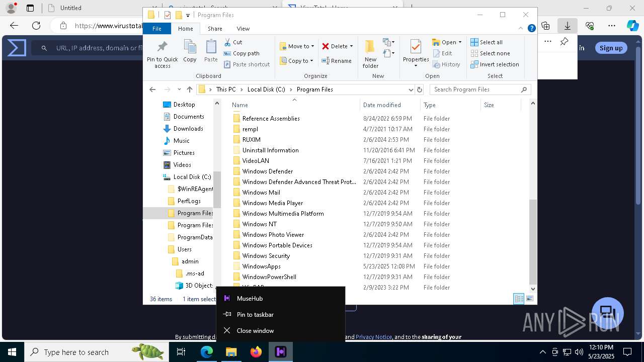Image resolution: width=644 pixels, height=362 pixels.
Task: Open the Delete dropdown arrow
Action: pyautogui.click(x=351, y=46)
